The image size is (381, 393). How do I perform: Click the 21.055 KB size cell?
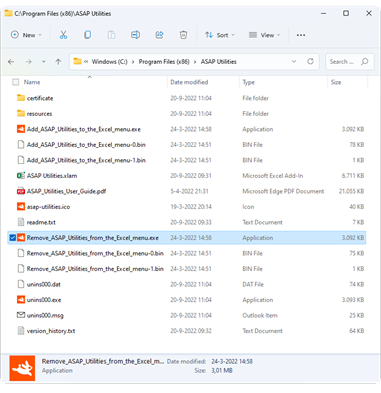[x=351, y=191]
